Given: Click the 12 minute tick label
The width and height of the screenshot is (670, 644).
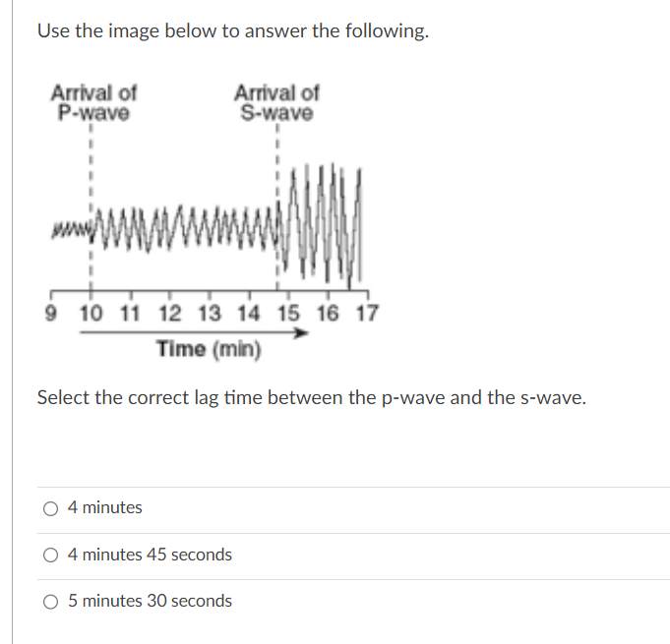Looking at the screenshot, I should point(169,315).
